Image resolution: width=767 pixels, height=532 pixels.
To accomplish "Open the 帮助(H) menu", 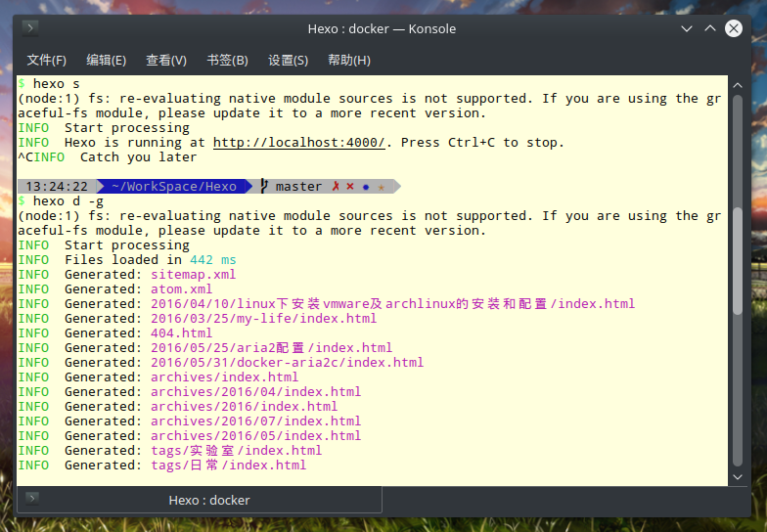I will (348, 61).
